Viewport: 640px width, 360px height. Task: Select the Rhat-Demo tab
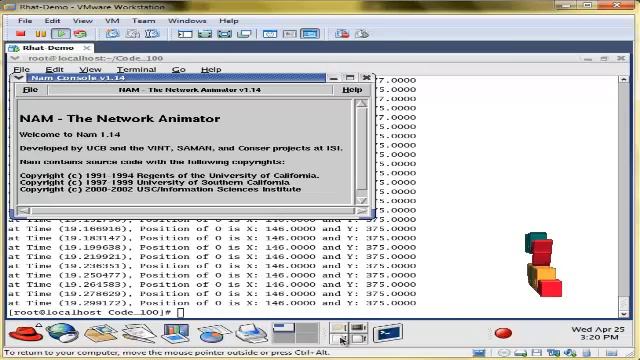tap(48, 48)
